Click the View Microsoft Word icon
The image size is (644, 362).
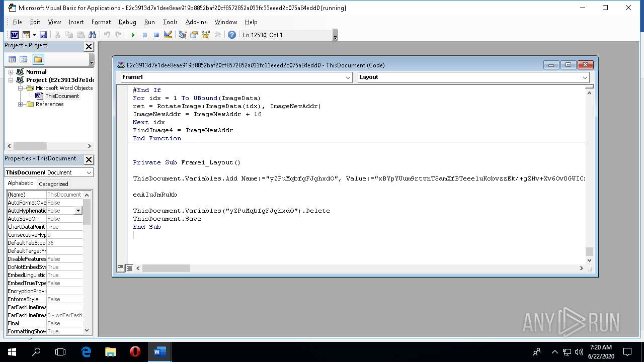click(15, 35)
